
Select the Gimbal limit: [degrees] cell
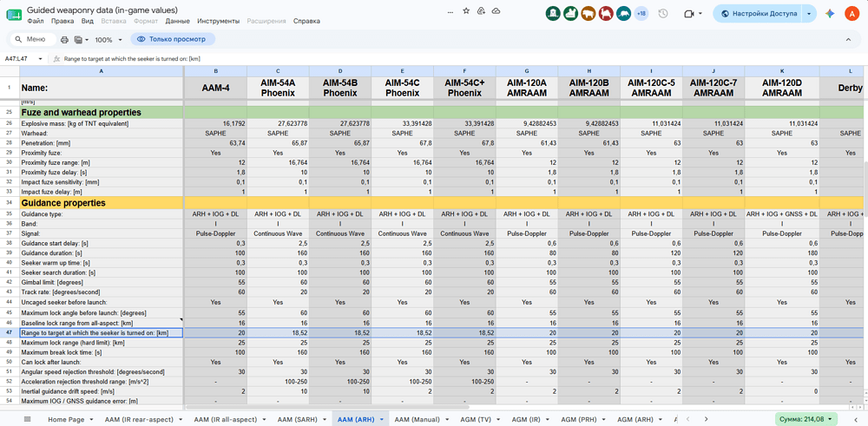point(102,282)
